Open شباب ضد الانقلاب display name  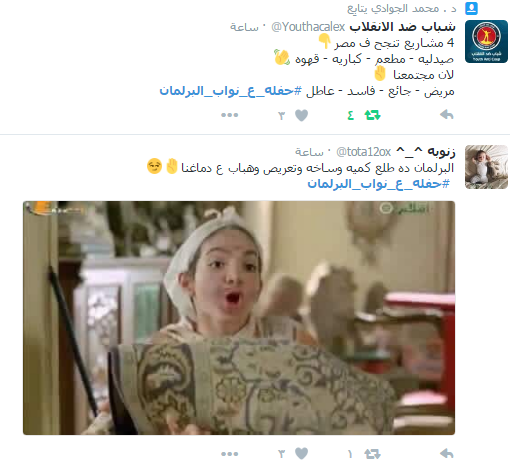pyautogui.click(x=402, y=27)
